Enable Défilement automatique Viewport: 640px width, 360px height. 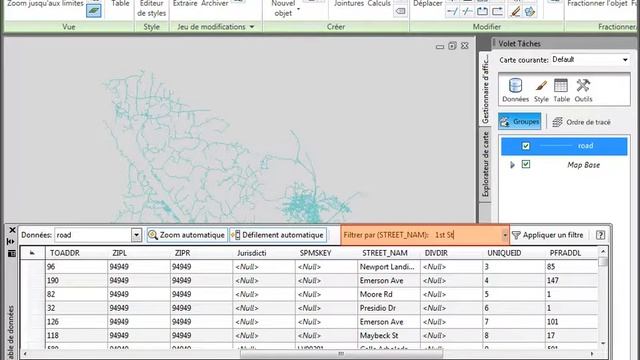(278, 235)
